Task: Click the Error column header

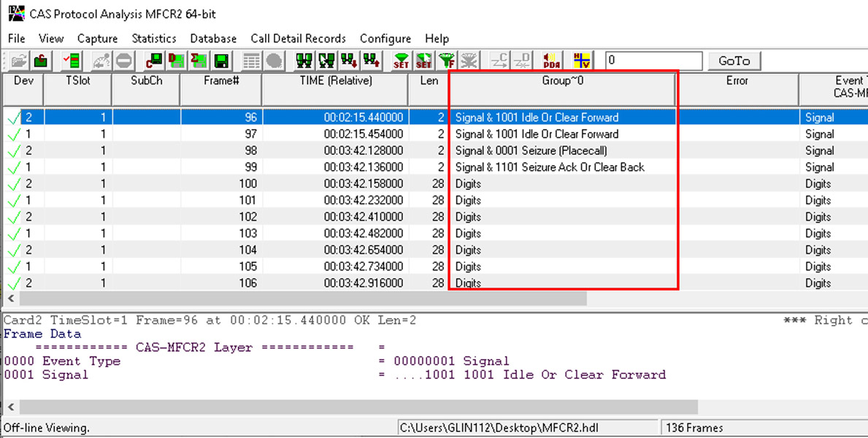Action: (737, 89)
